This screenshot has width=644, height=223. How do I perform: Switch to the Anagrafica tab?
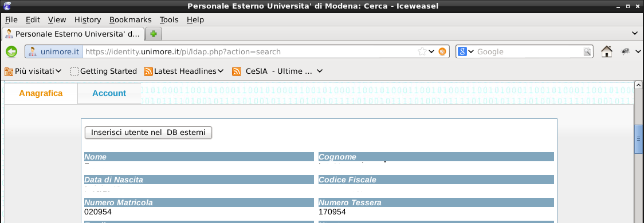41,93
